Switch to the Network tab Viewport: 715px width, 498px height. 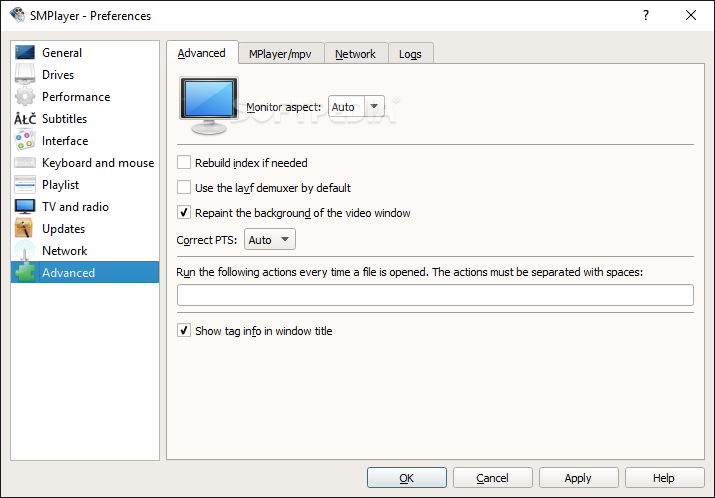pos(356,54)
